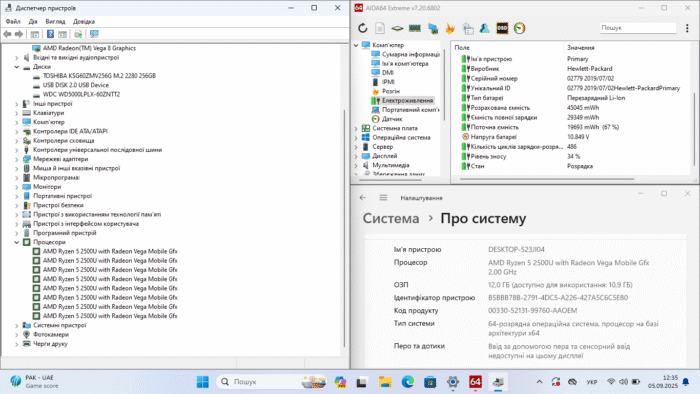Screen dimensions: 700x394
Task: Click the Device Manager back arrow
Action: (7, 34)
